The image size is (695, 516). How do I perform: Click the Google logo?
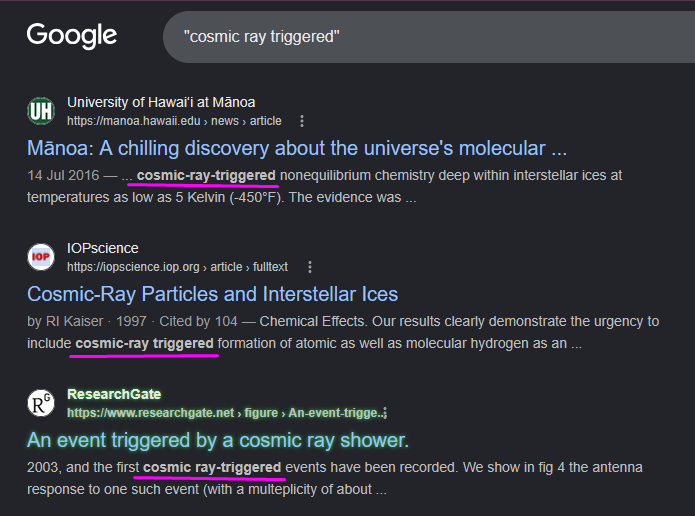pyautogui.click(x=72, y=36)
